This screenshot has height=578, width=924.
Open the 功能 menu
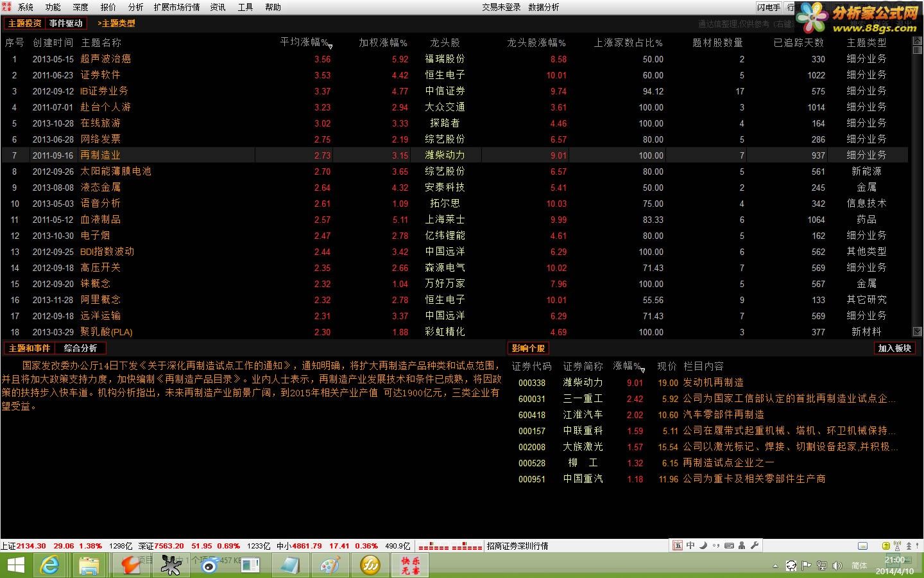(53, 7)
